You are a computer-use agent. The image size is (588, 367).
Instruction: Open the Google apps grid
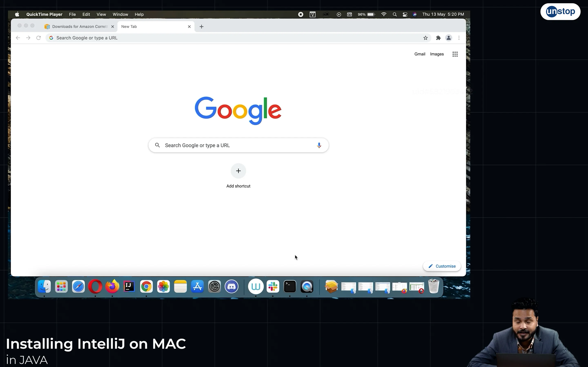point(455,54)
